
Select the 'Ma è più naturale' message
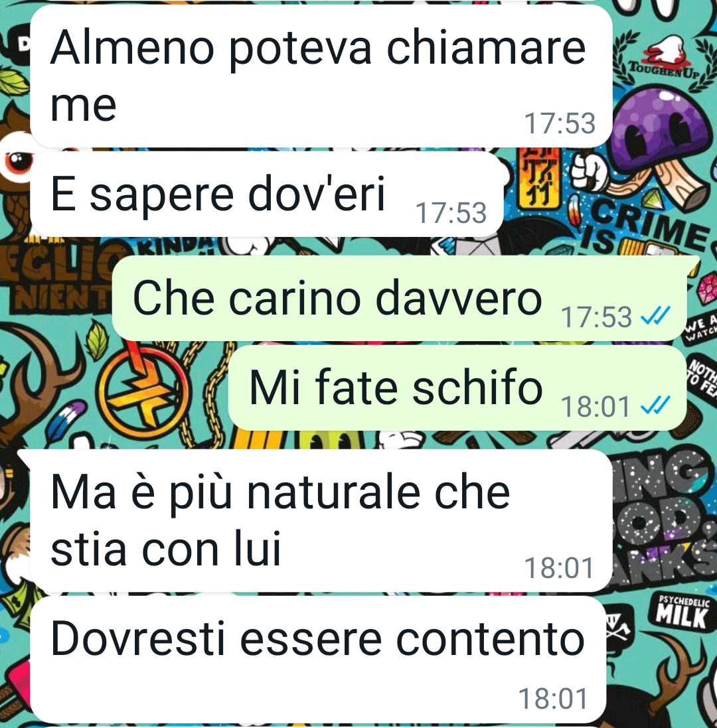click(321, 521)
